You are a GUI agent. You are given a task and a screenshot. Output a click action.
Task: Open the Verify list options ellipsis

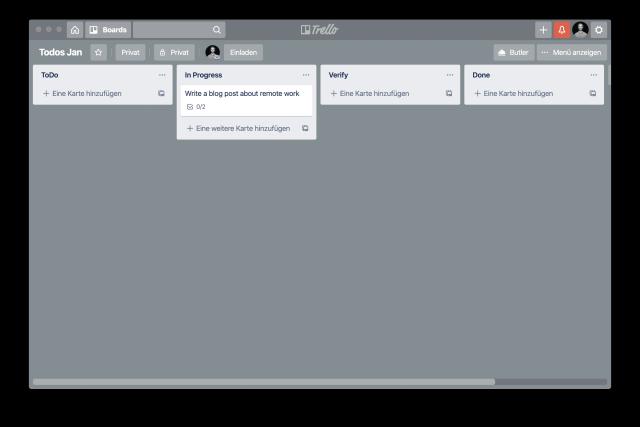(450, 75)
